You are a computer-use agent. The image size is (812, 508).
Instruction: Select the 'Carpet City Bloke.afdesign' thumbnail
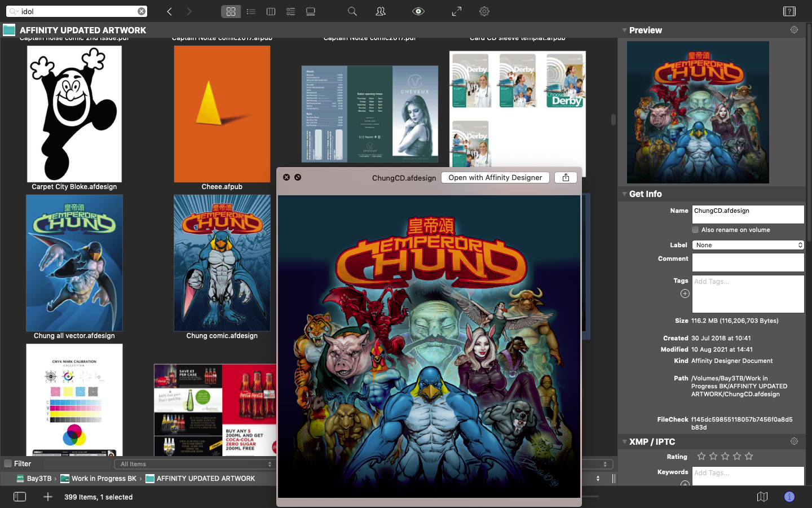74,114
